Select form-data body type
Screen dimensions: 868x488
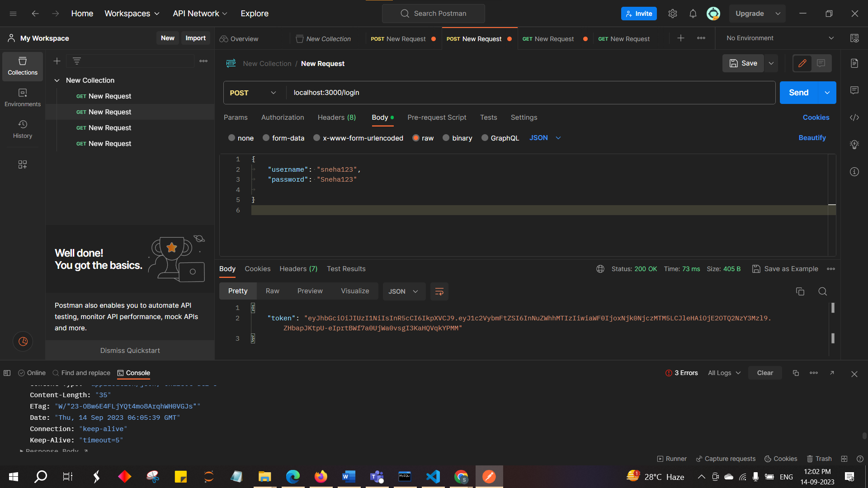[266, 138]
